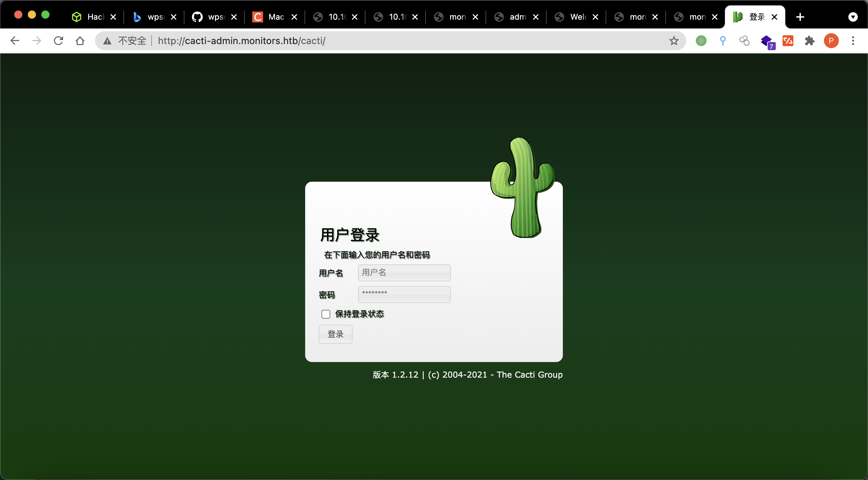Open the browser home page
The width and height of the screenshot is (868, 480).
pyautogui.click(x=80, y=41)
